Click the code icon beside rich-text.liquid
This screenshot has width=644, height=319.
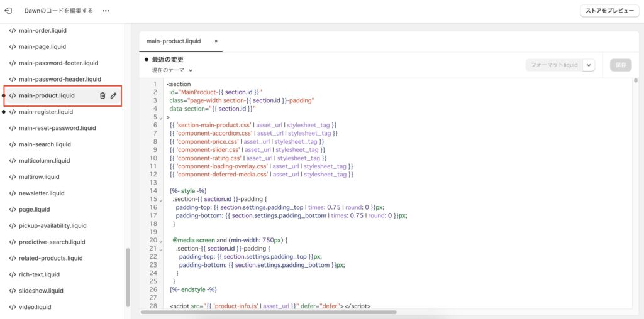(13, 274)
